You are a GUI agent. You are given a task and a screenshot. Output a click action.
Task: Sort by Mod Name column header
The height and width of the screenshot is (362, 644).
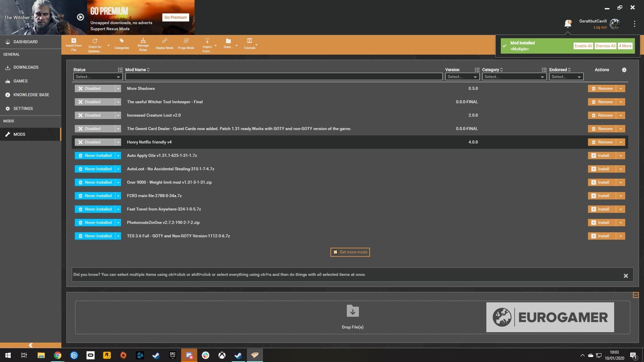pos(137,70)
